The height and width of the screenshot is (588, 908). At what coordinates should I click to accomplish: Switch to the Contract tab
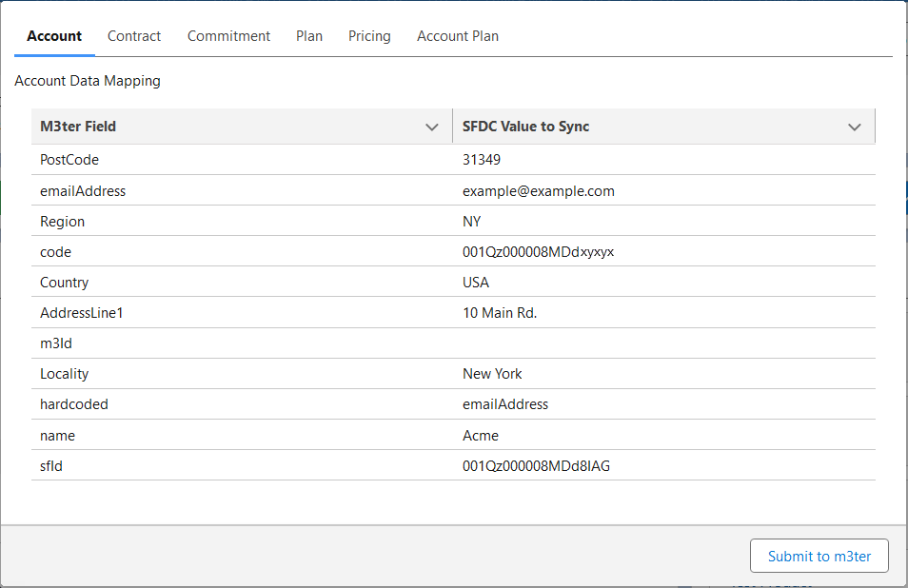point(134,36)
